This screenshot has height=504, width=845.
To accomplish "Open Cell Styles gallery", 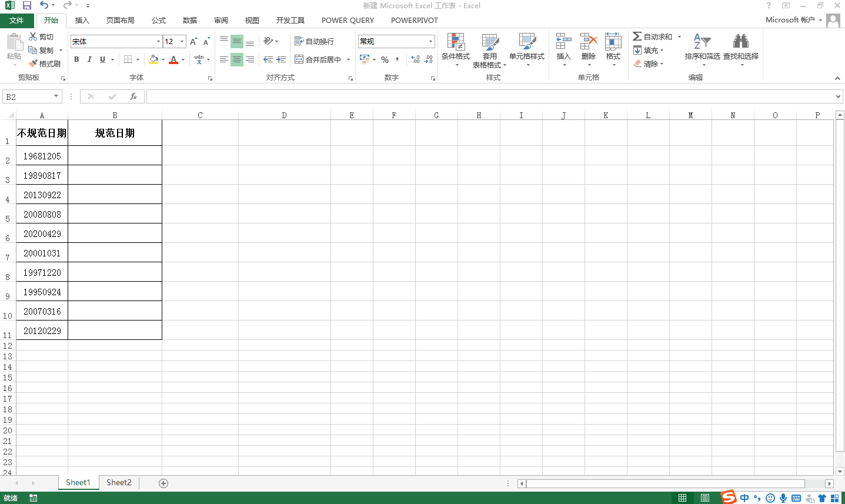I will 527,49.
